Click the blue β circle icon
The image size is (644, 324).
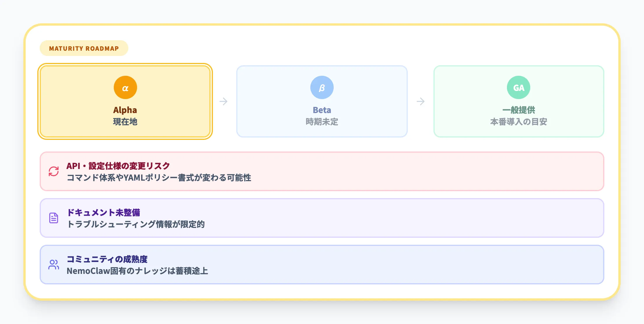point(322,87)
